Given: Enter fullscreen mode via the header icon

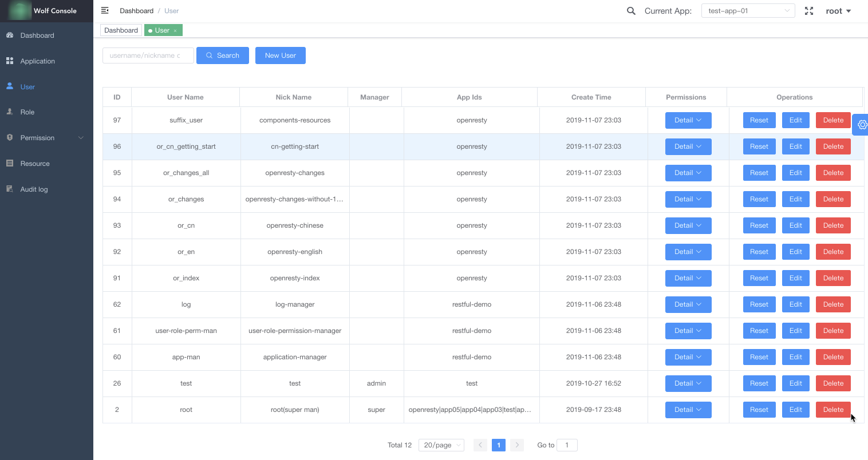Looking at the screenshot, I should point(809,10).
